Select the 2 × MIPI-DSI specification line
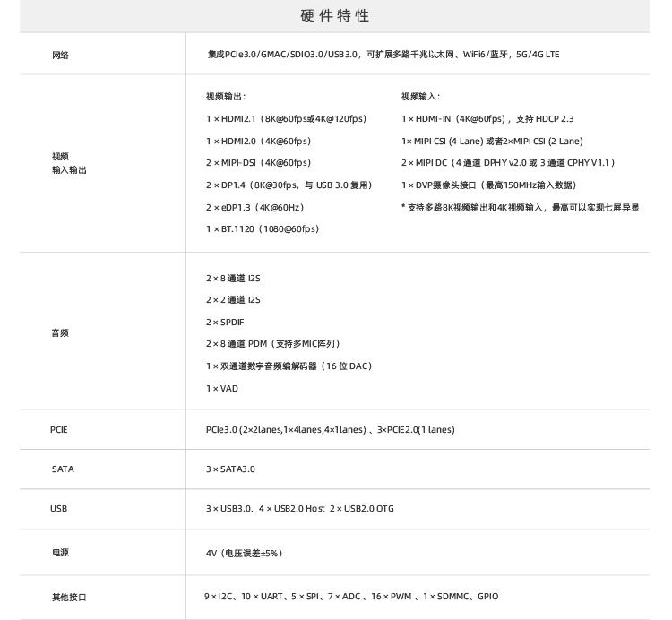Viewport: 672px width, 620px height. click(258, 163)
